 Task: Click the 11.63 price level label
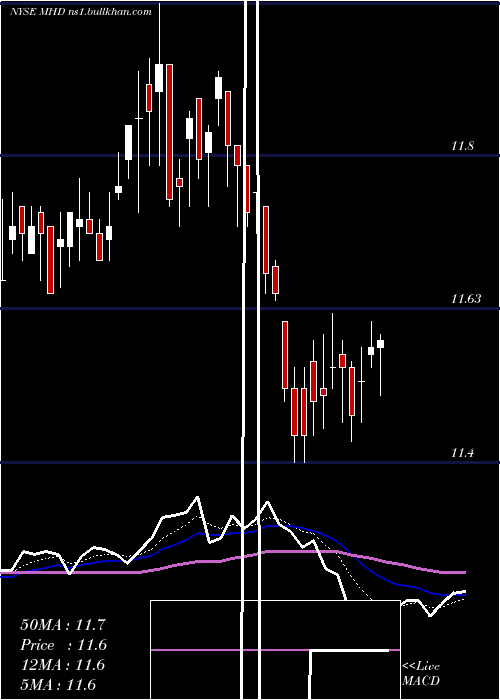466,299
